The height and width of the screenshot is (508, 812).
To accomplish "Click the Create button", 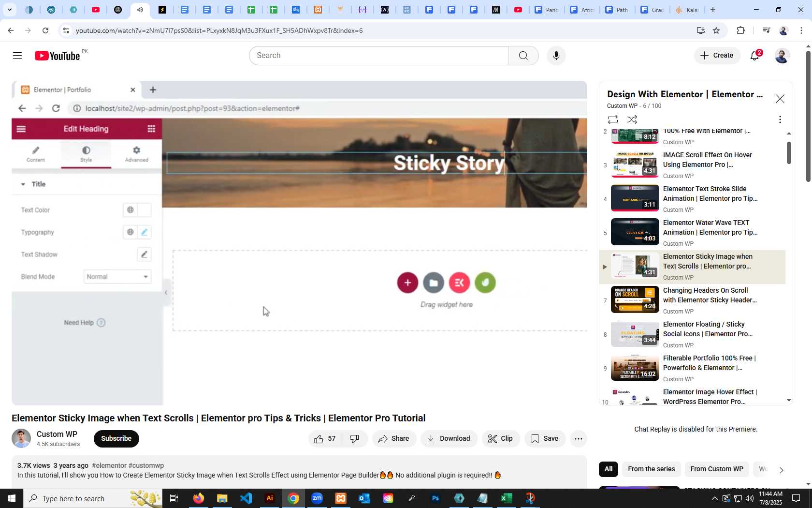I will point(717,56).
